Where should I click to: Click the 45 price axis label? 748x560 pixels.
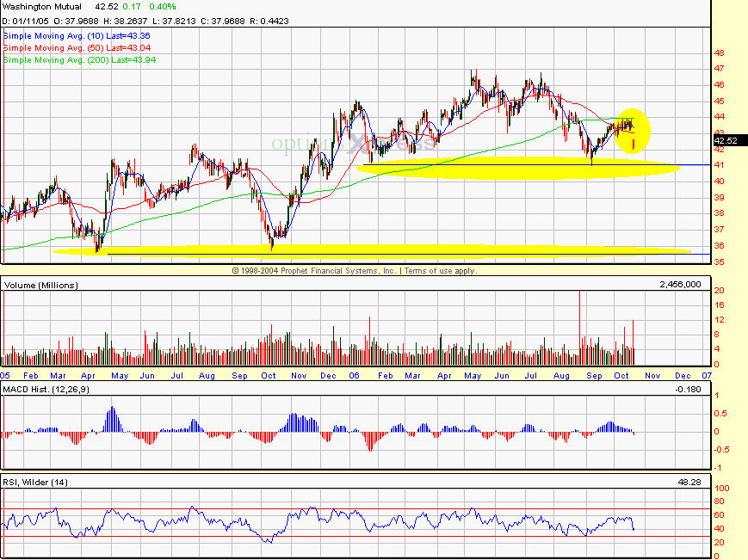(720, 101)
